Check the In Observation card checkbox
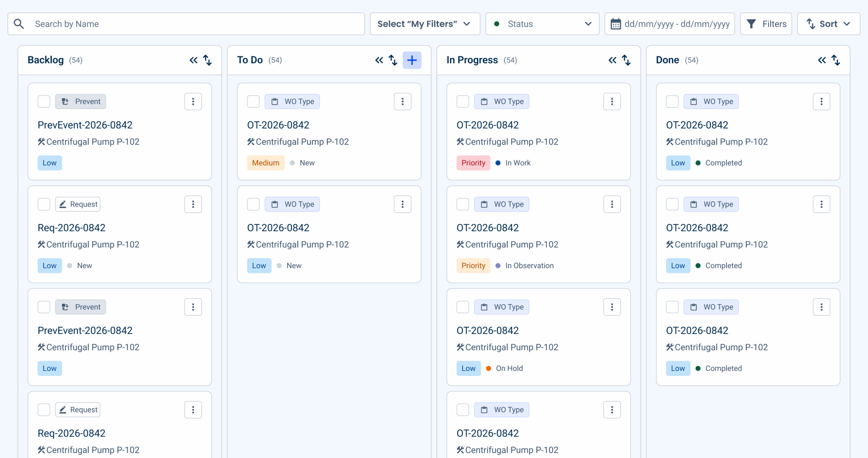 tap(463, 204)
